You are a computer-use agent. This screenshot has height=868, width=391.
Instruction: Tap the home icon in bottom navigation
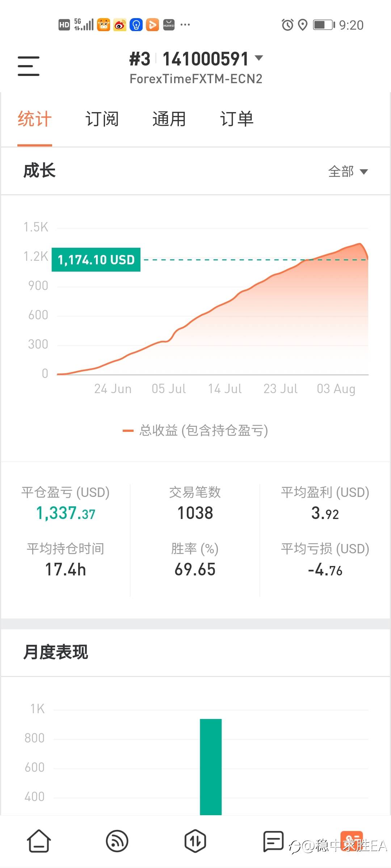tap(39, 841)
